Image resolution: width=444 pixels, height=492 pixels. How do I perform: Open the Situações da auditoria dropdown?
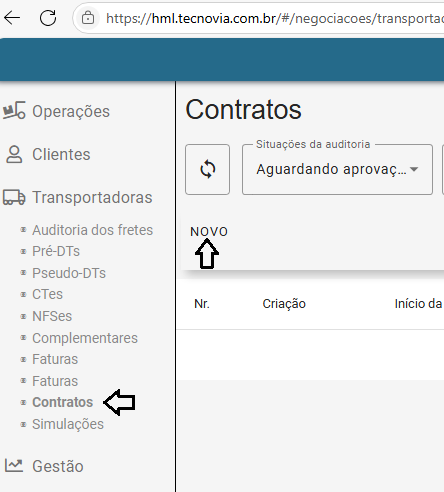tap(337, 169)
